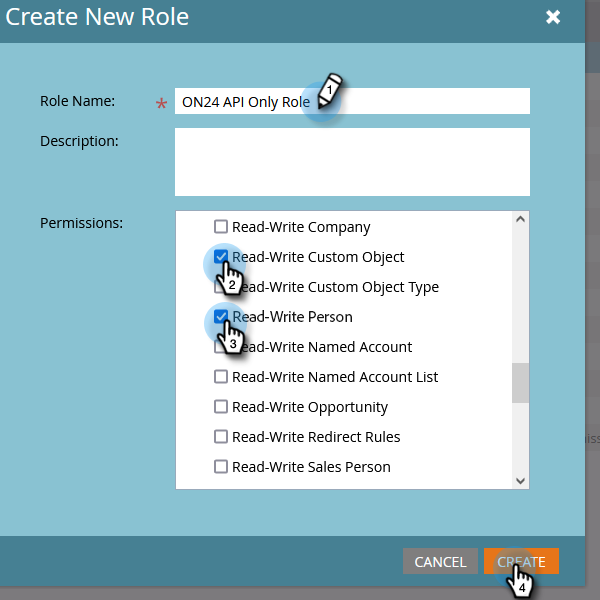Enable Read-Write Named Account List

(x=221, y=377)
